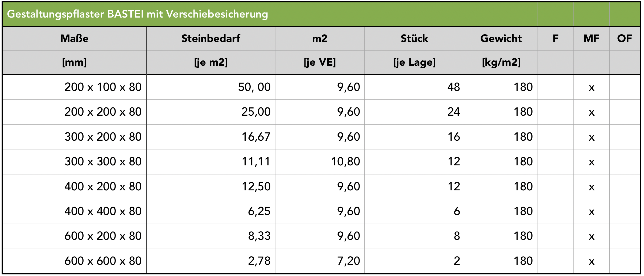Click the [kg/m2] unit subheader

point(501,62)
